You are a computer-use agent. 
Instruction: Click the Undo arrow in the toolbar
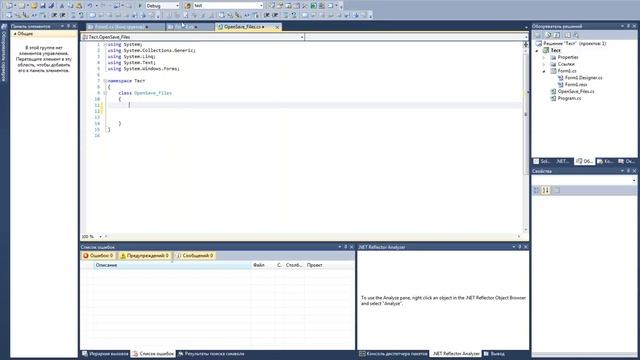89,6
